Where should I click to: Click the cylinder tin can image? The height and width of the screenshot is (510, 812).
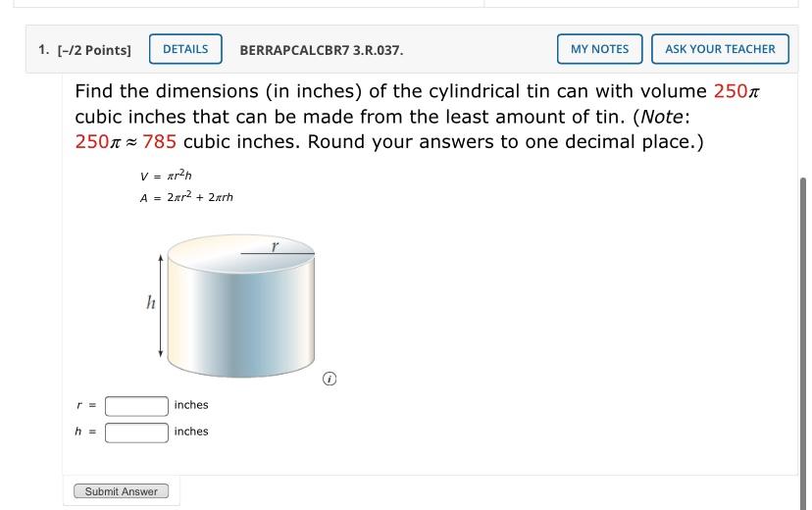[x=241, y=306]
